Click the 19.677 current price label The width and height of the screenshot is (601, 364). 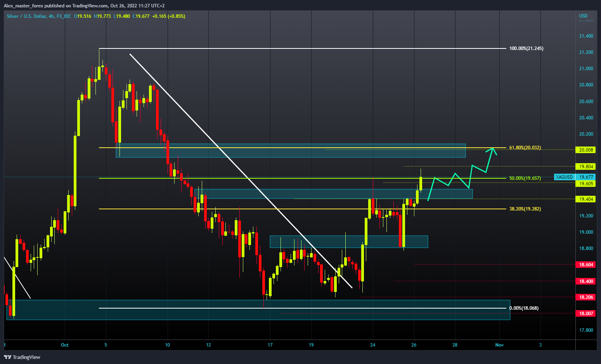pyautogui.click(x=586, y=177)
